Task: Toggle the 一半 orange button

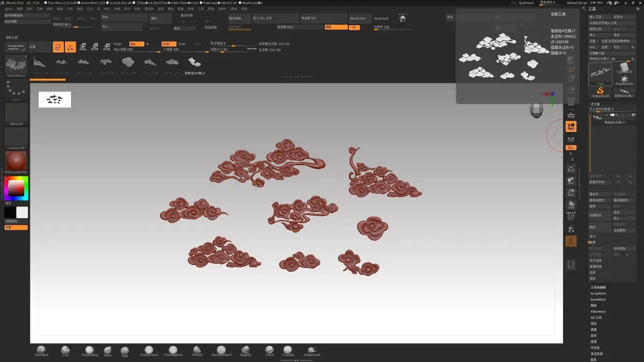Action: [x=354, y=27]
